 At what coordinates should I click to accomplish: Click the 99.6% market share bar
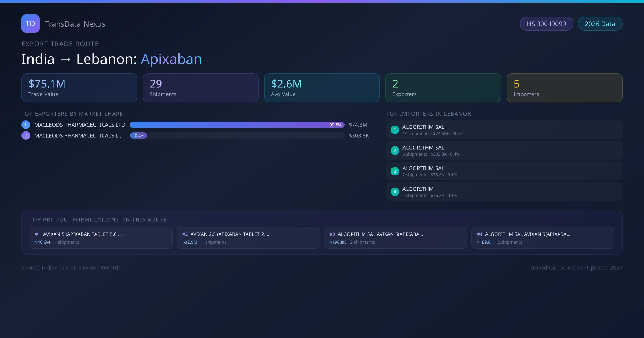tap(237, 125)
